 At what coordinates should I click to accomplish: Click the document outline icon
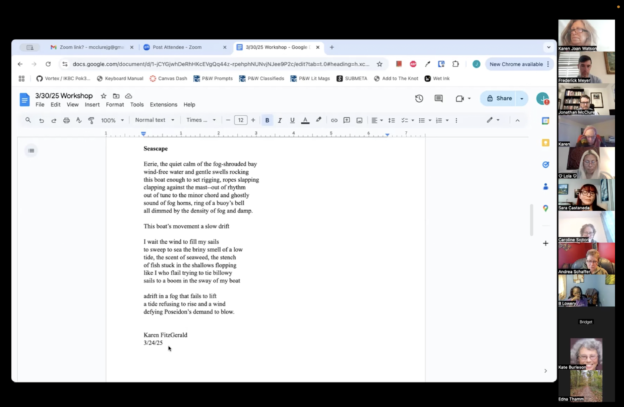tap(31, 150)
